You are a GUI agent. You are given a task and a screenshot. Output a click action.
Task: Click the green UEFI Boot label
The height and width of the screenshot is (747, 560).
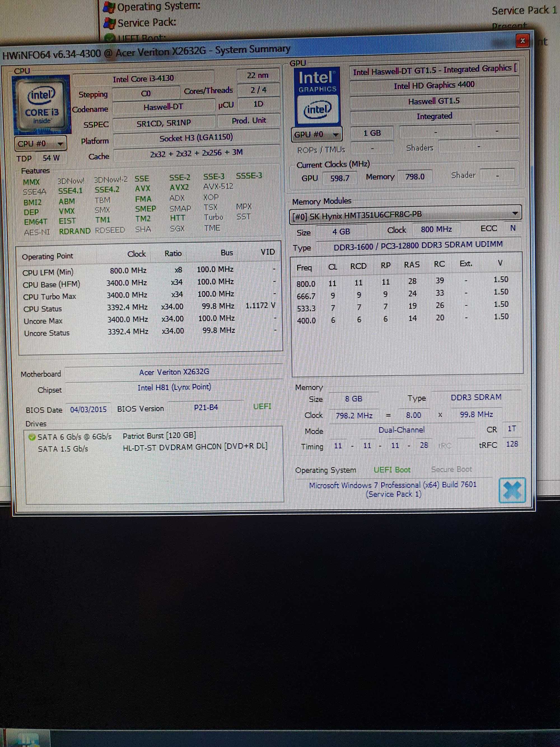[x=392, y=470]
